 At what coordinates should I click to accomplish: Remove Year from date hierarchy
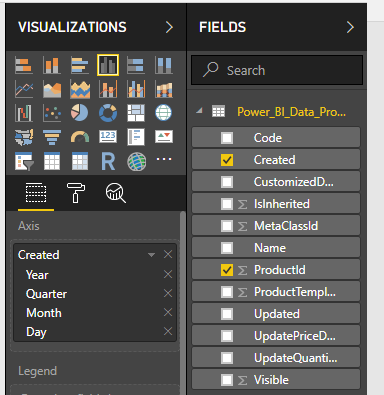[168, 274]
